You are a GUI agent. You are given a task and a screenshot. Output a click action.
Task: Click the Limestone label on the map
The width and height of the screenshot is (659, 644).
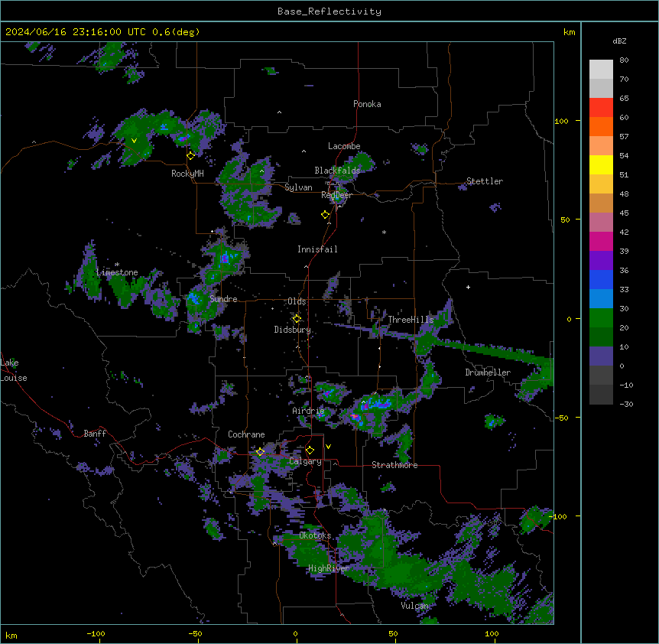tap(117, 272)
